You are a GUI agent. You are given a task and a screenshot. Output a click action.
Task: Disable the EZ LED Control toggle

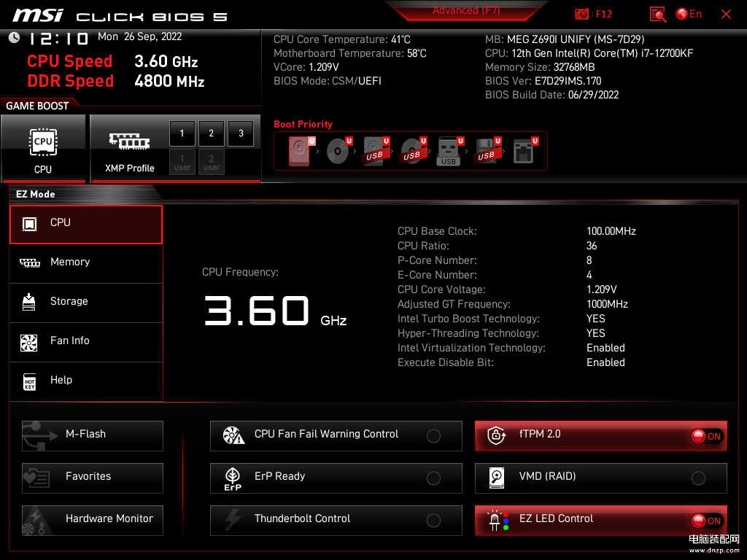pos(705,521)
